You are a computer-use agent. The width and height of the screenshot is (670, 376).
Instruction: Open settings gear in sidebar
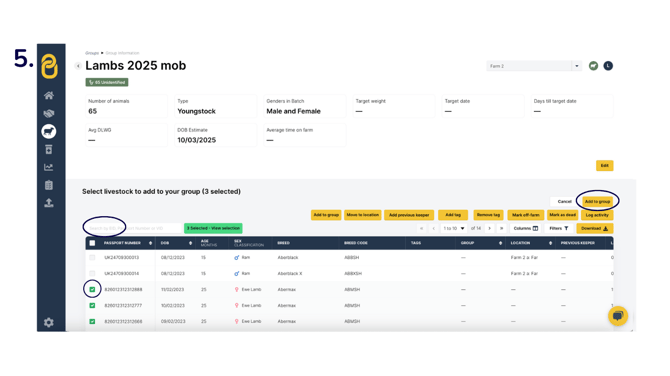coord(49,322)
